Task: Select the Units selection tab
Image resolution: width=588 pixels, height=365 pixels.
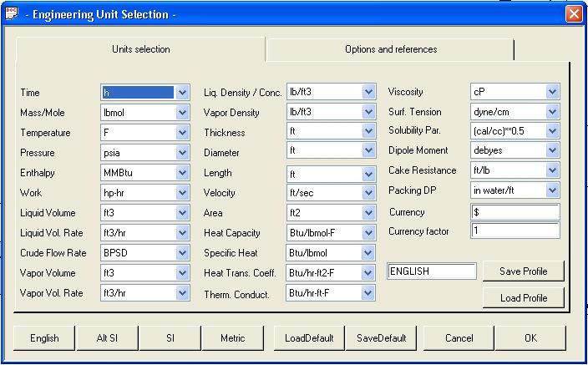Action: [x=140, y=49]
